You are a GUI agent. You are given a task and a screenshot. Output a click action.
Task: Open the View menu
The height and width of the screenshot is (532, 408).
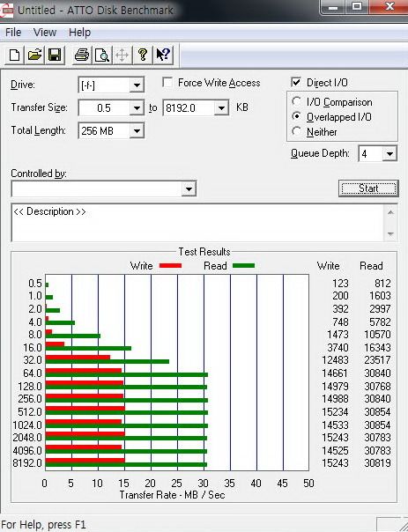point(45,33)
